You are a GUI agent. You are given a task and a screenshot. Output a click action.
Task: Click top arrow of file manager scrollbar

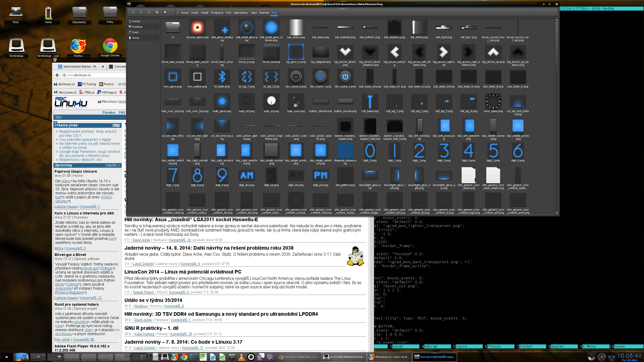click(557, 20)
